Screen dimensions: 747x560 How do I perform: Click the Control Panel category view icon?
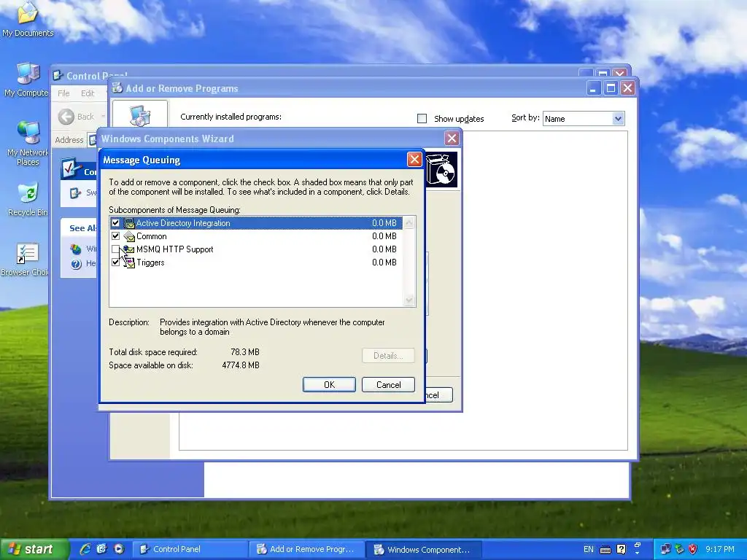point(71,168)
